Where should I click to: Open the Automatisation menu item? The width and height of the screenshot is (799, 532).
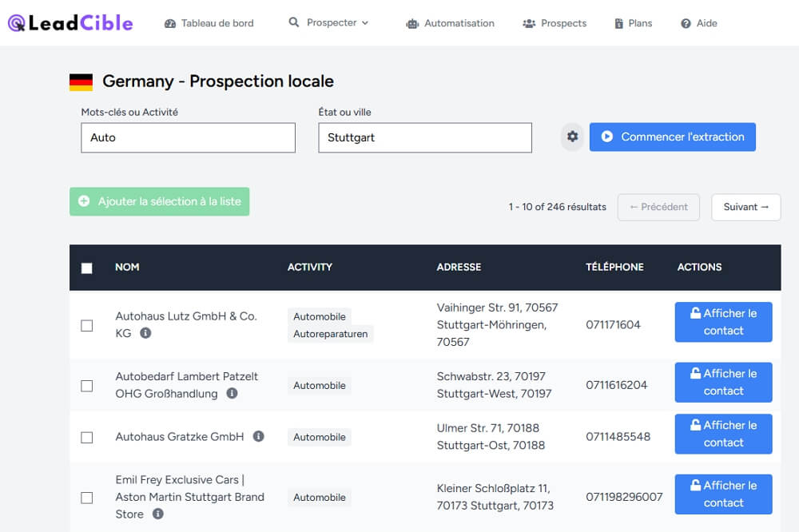pyautogui.click(x=450, y=23)
